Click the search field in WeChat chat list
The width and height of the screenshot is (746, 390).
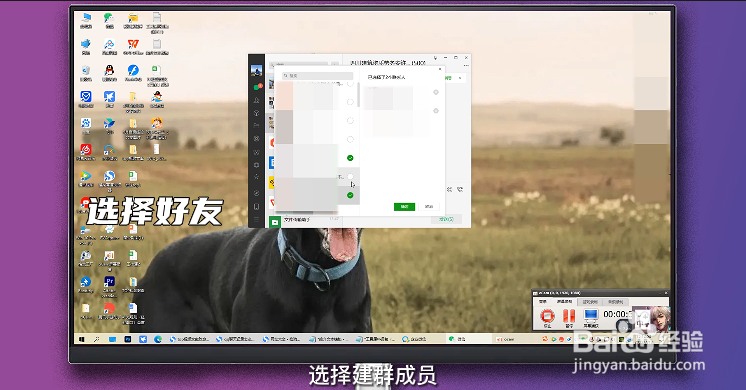click(298, 64)
